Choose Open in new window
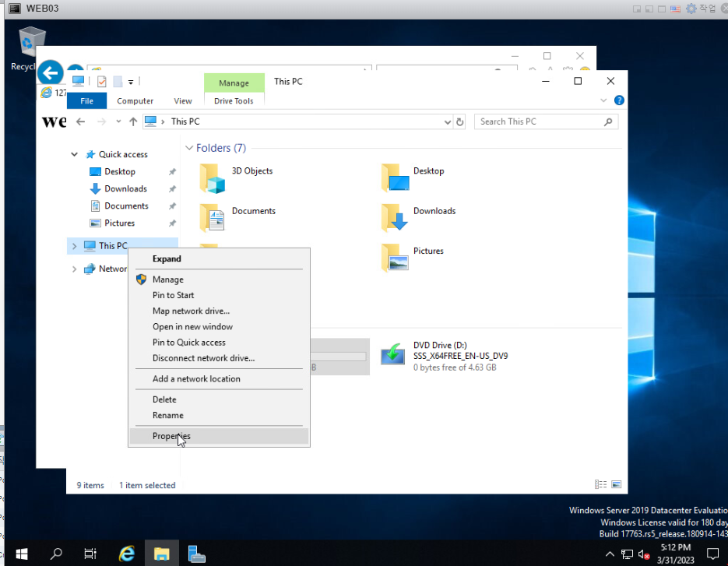728x566 pixels. [x=219, y=327]
